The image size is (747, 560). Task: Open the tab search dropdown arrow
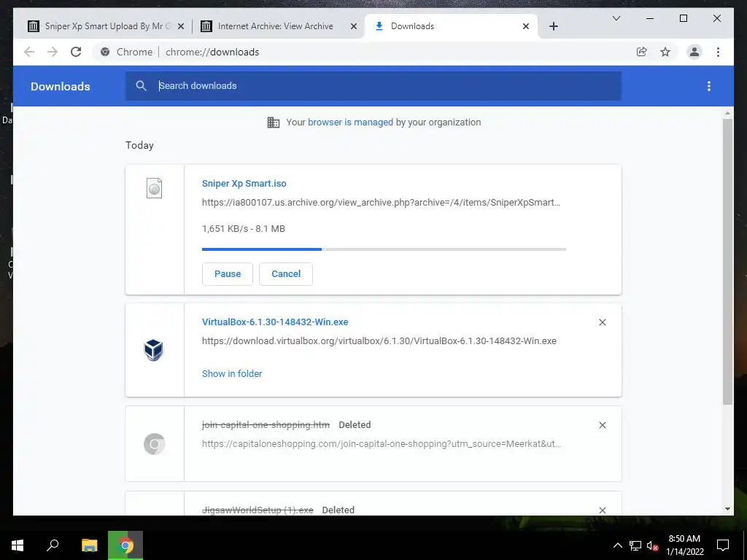click(x=616, y=18)
